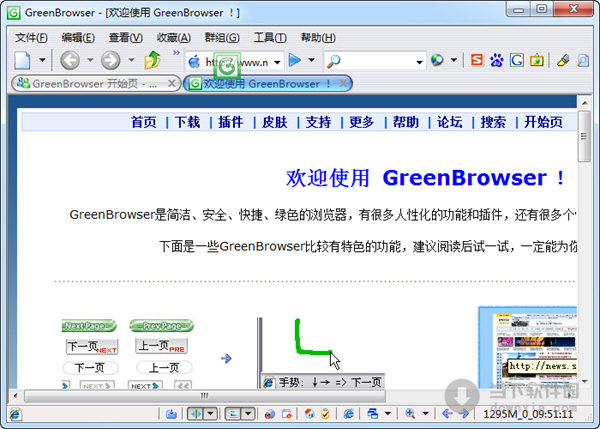Open the 编辑(E) menu
Viewport: 600px width, 429px height.
click(78, 38)
